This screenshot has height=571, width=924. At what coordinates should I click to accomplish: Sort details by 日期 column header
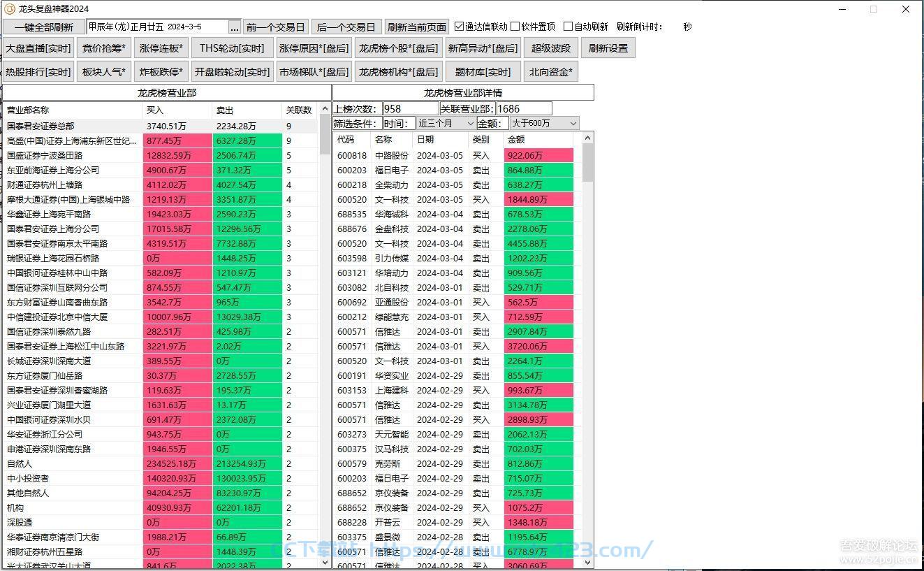(441, 140)
